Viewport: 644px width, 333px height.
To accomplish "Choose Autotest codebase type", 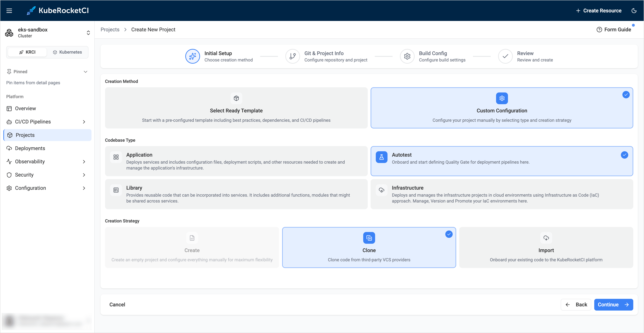I will [502, 161].
